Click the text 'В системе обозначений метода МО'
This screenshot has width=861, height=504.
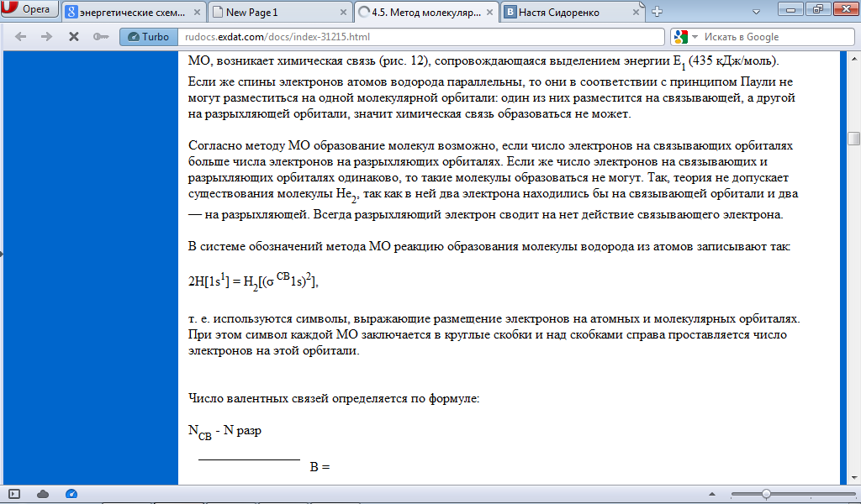289,246
